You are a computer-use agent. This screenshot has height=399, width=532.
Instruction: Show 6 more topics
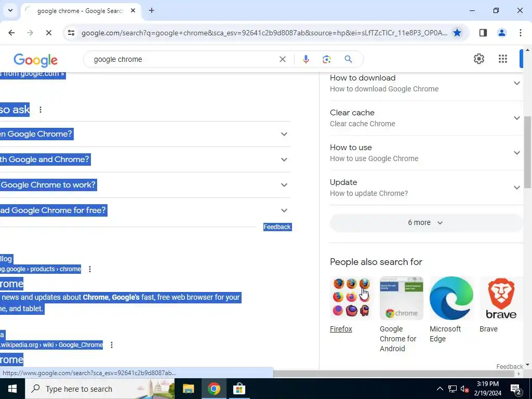tap(426, 222)
